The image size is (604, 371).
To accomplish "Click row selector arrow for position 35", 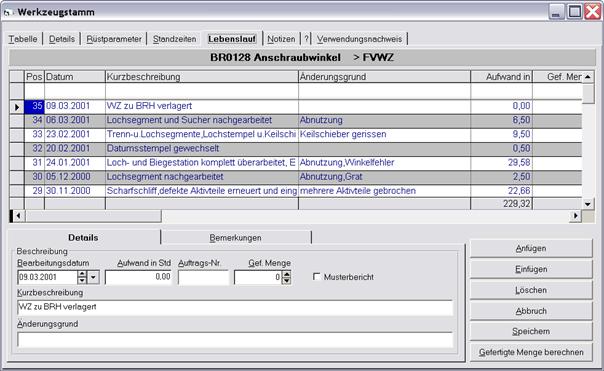I will [17, 107].
